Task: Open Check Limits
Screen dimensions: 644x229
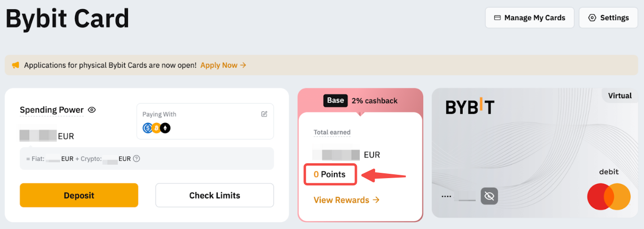Action: point(215,195)
